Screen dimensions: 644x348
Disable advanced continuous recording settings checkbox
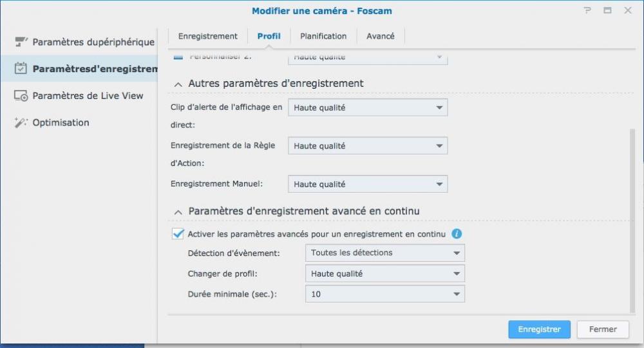click(x=178, y=234)
